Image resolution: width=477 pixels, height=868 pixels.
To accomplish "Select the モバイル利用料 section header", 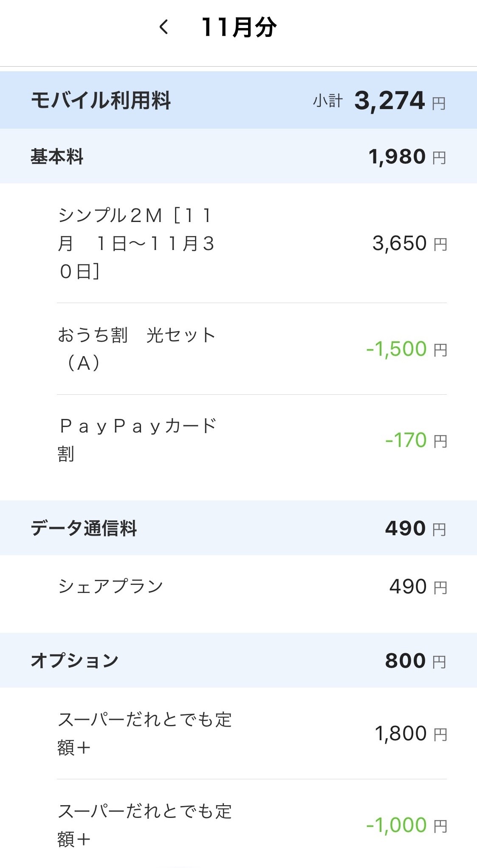I will 101,101.
